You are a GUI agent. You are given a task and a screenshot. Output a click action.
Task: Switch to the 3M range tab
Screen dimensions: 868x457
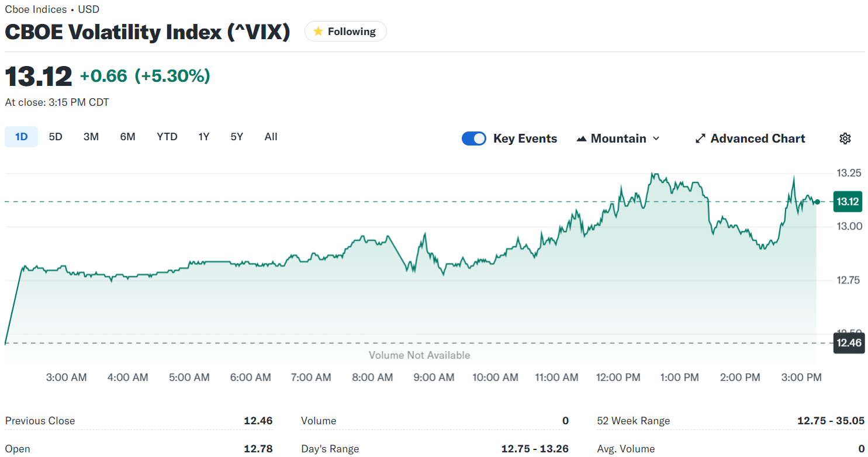pyautogui.click(x=91, y=137)
